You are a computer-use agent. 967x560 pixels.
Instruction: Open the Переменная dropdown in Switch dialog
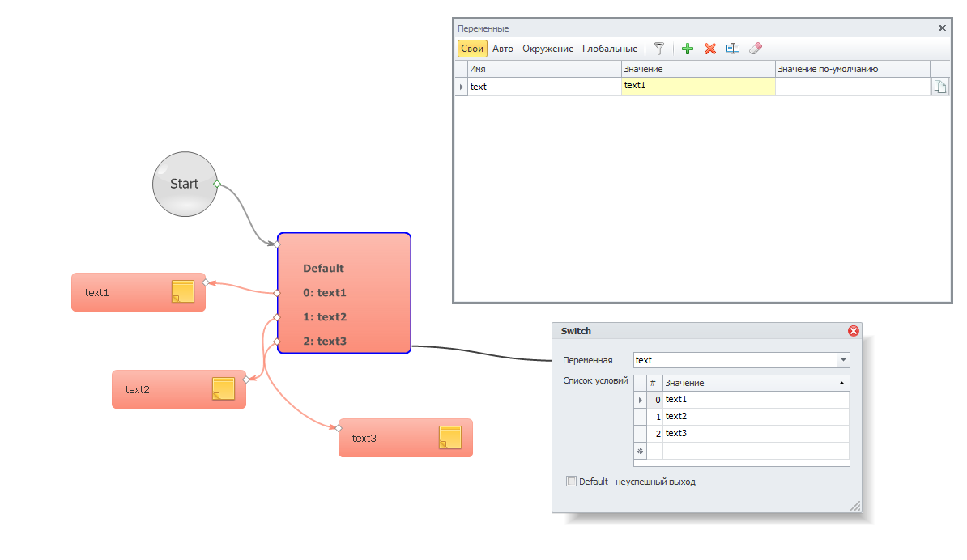tap(843, 360)
